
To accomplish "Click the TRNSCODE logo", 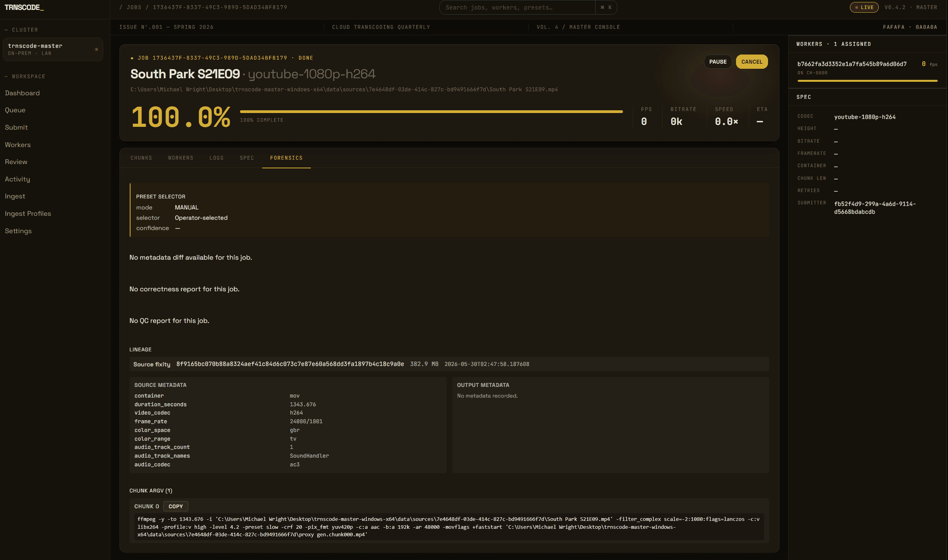I will [24, 8].
